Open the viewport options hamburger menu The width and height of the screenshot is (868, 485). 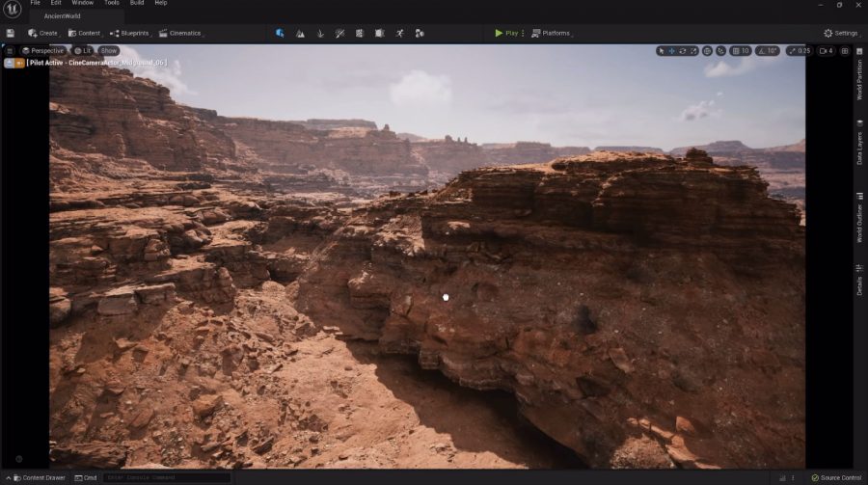[10, 50]
